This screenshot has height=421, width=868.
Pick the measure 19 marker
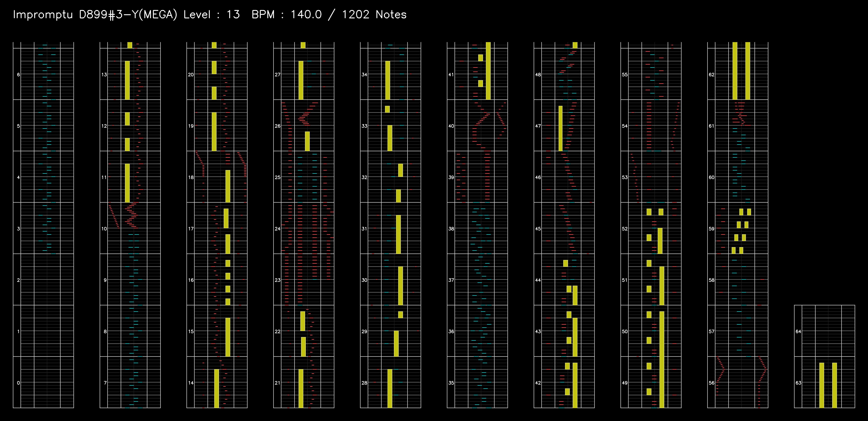(x=191, y=126)
